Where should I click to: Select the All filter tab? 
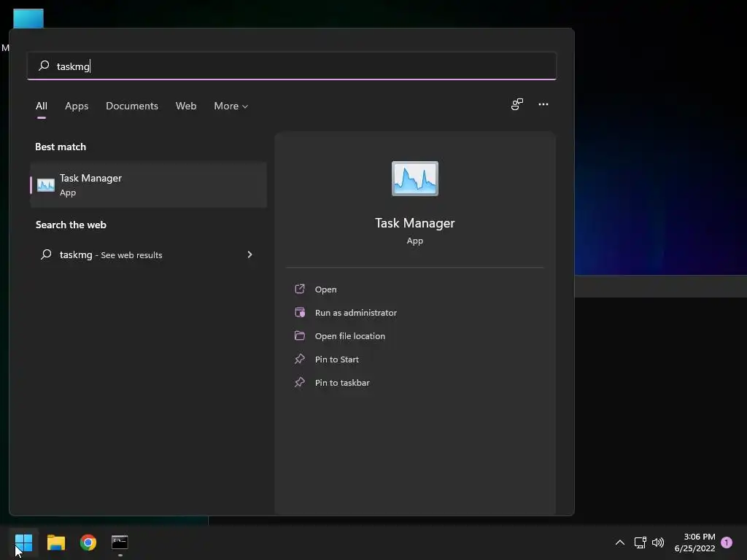coord(42,106)
